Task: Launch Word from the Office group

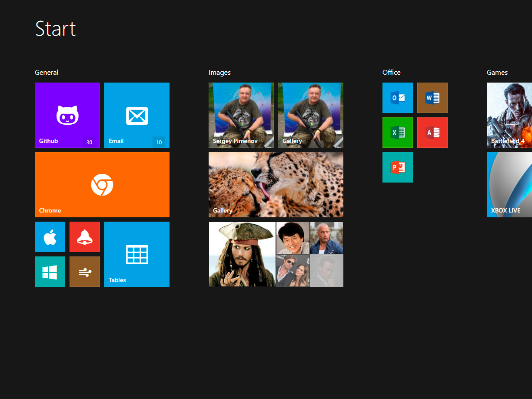Action: click(x=432, y=98)
